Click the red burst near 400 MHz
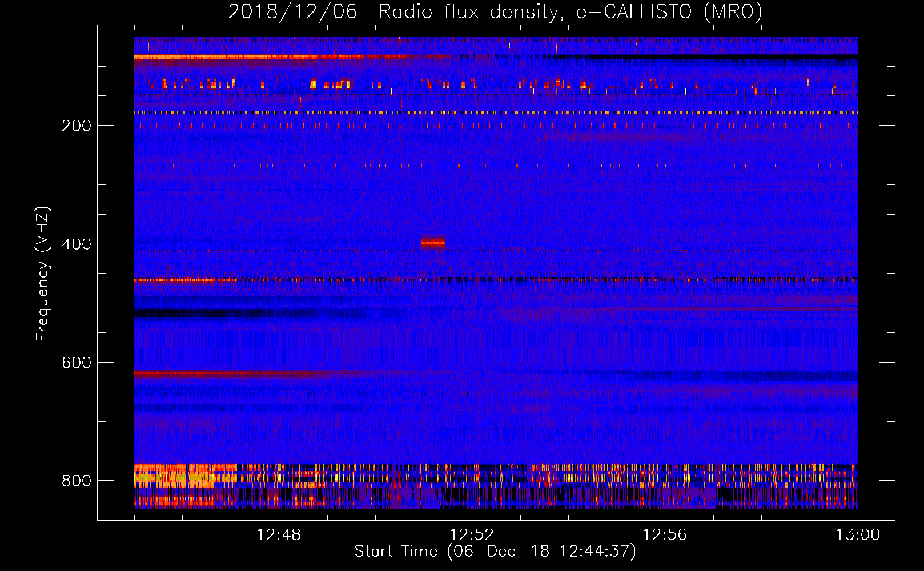Viewport: 924px width, 571px height. point(433,242)
